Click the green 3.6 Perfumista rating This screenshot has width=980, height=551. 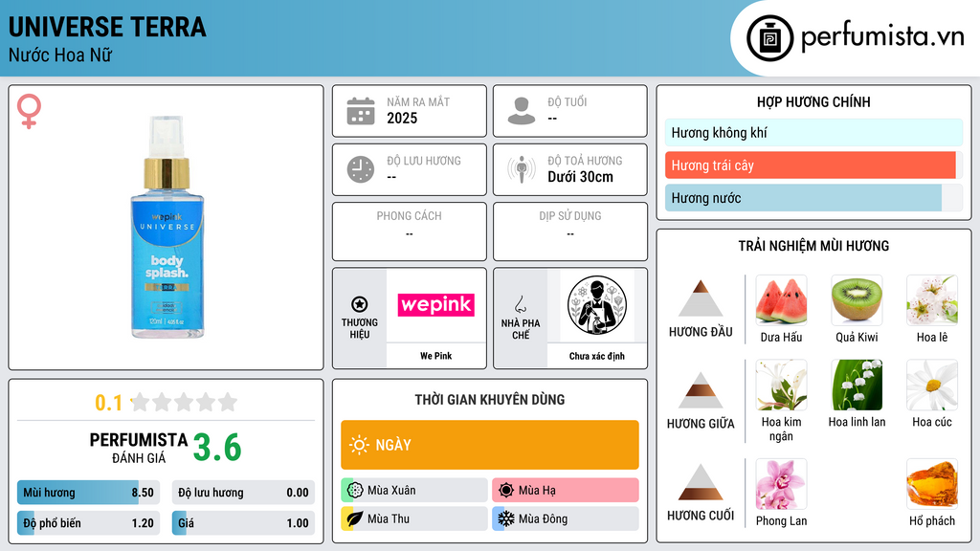[x=217, y=448]
